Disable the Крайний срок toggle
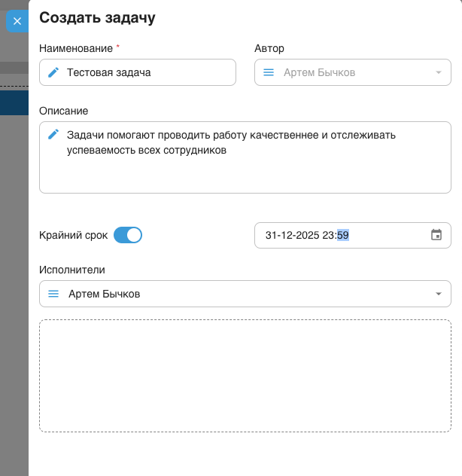The image size is (462, 476). pyautogui.click(x=128, y=235)
